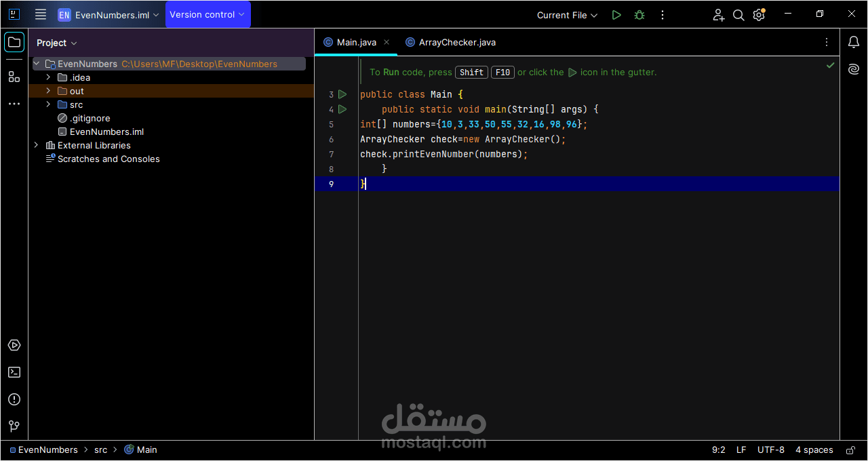Invite collaborators via the user-plus icon
868x461 pixels.
[718, 14]
